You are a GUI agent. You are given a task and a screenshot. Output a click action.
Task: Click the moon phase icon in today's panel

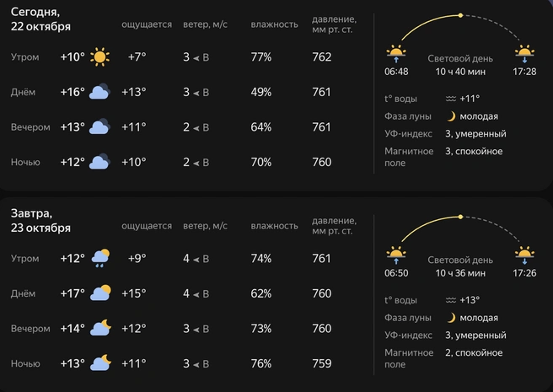click(x=452, y=116)
